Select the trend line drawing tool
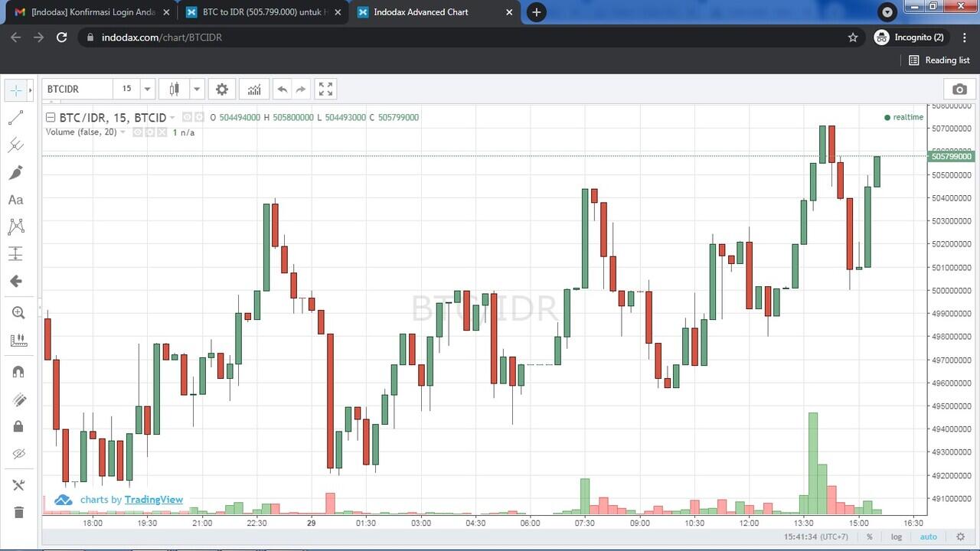Viewport: 980px width, 551px height. coord(16,118)
